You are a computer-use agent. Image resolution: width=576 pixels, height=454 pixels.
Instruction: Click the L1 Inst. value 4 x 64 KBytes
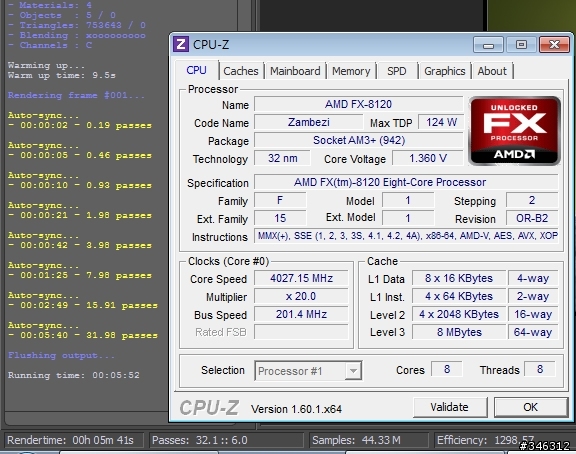(459, 296)
